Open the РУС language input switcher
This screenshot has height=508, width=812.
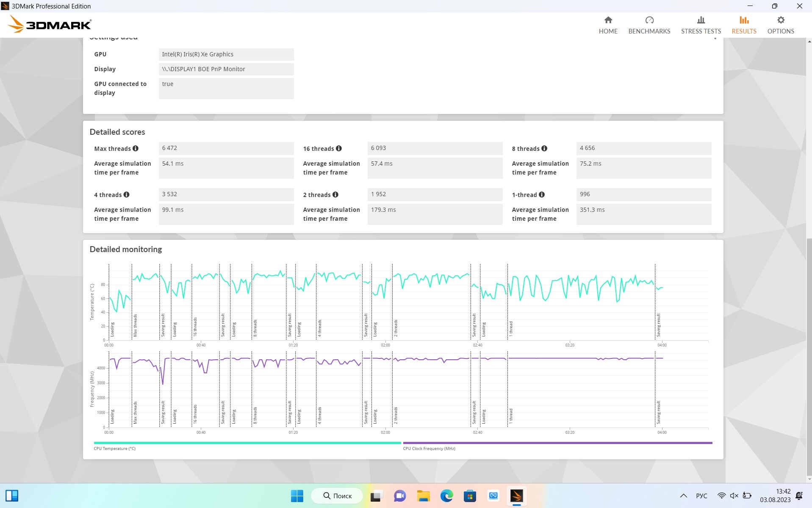coord(701,496)
